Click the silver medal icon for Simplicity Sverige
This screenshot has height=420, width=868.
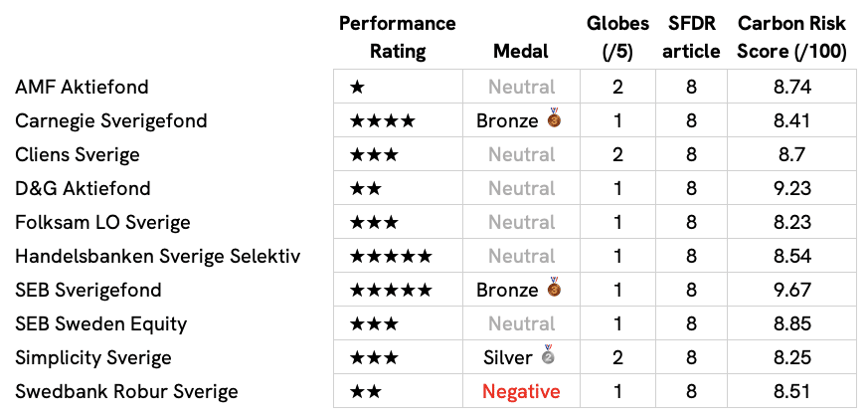[x=548, y=354]
